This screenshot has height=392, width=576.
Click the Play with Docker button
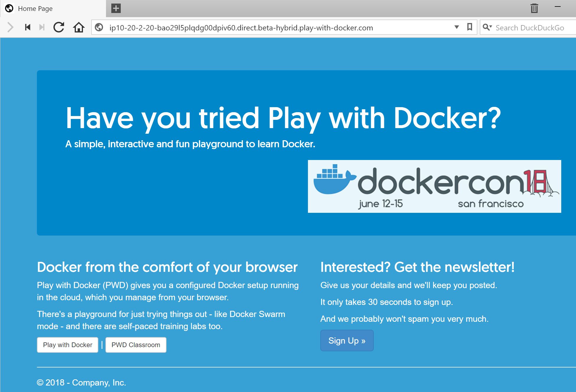click(68, 345)
